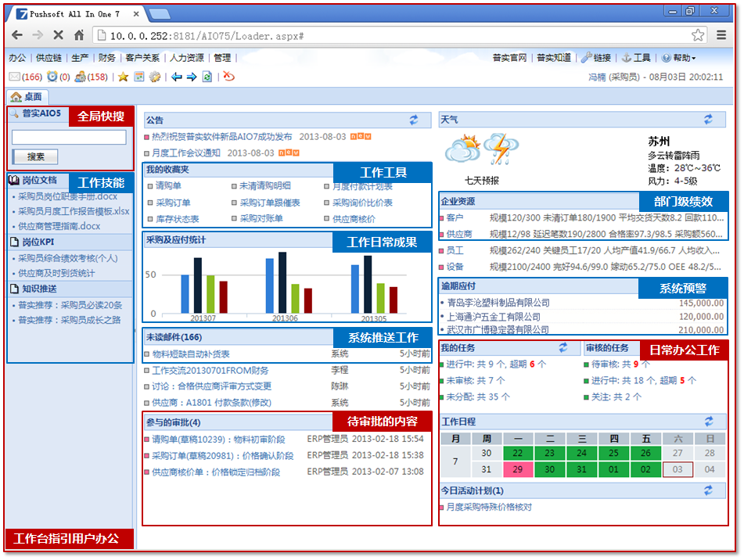Open the 工具 menu link
This screenshot has height=560, width=744.
(636, 58)
